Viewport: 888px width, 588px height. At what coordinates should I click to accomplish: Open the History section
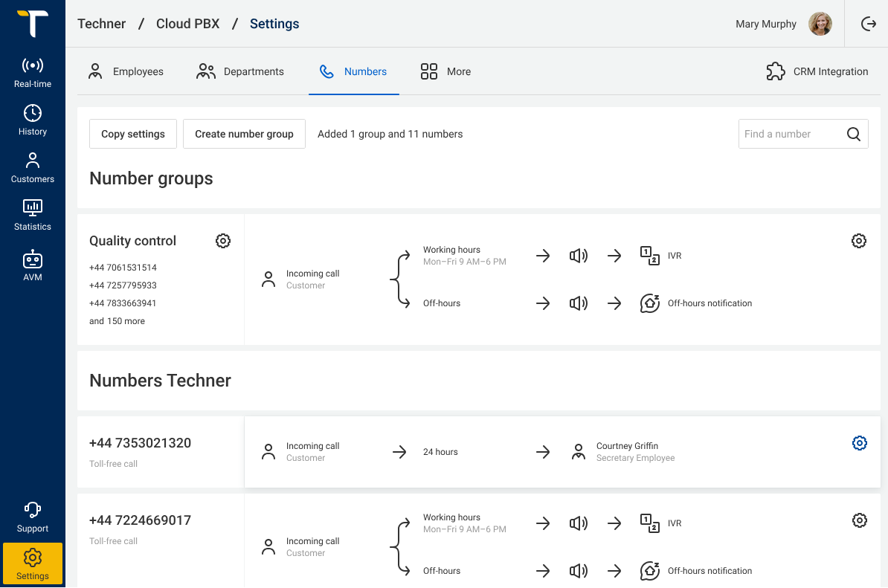click(x=32, y=120)
